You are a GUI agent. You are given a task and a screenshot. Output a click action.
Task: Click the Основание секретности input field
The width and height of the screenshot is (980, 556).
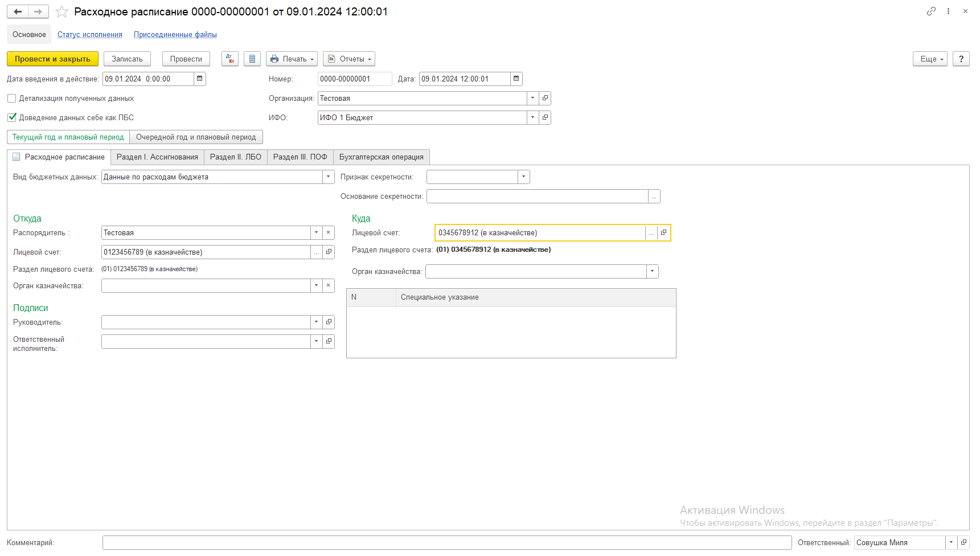pyautogui.click(x=538, y=196)
